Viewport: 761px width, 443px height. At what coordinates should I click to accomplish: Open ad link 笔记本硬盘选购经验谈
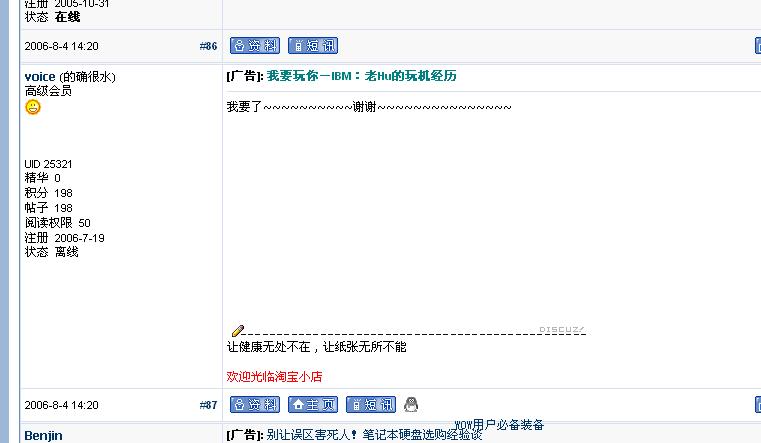[374, 435]
